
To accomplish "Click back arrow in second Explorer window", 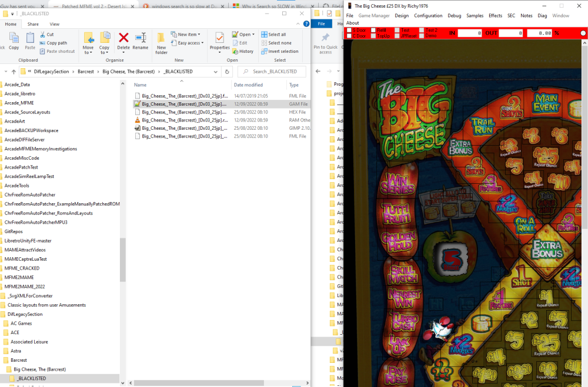I will tap(318, 71).
